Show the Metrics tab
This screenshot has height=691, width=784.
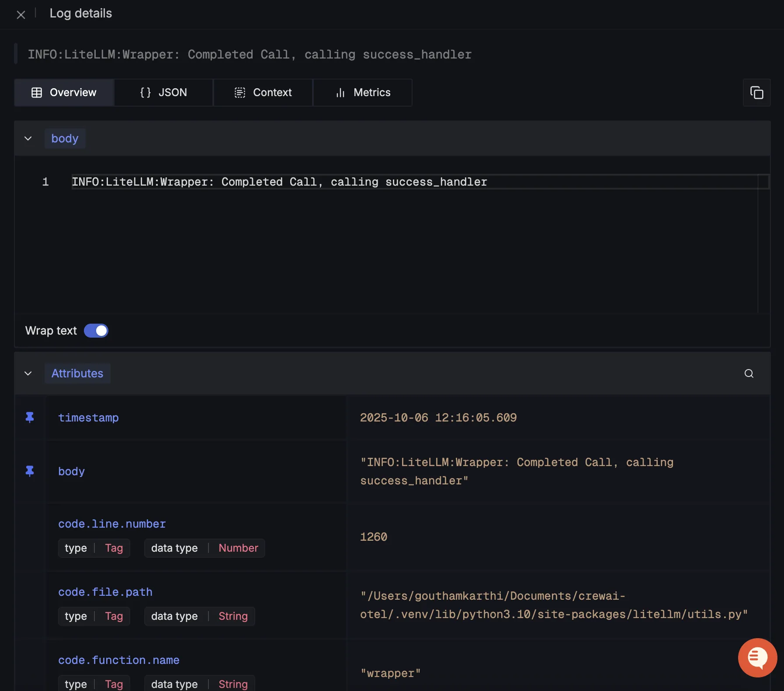pos(363,93)
